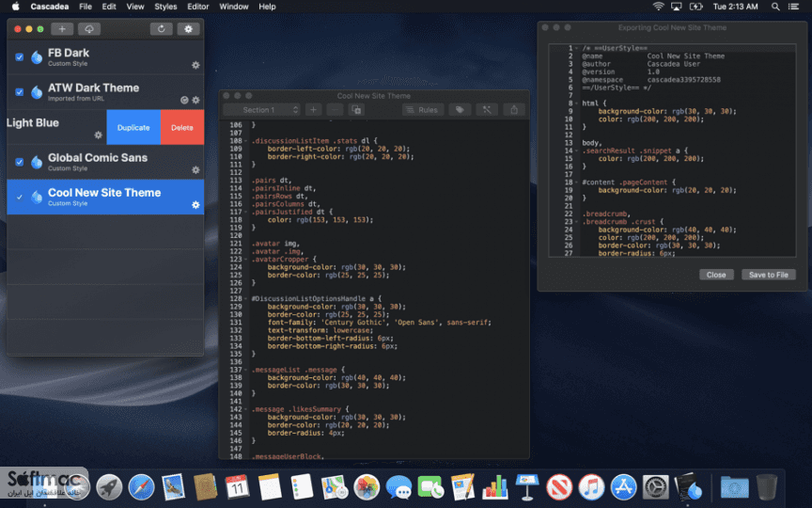This screenshot has width=812, height=508.
Task: Open the Editor menu
Action: [197, 7]
